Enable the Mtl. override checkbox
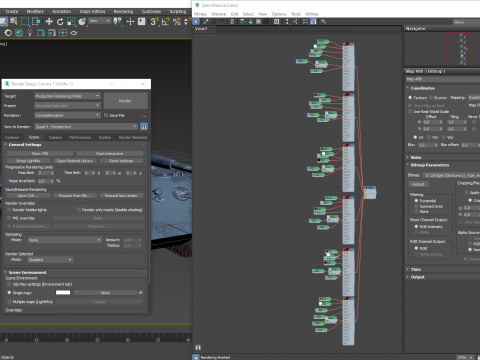 click(9, 218)
